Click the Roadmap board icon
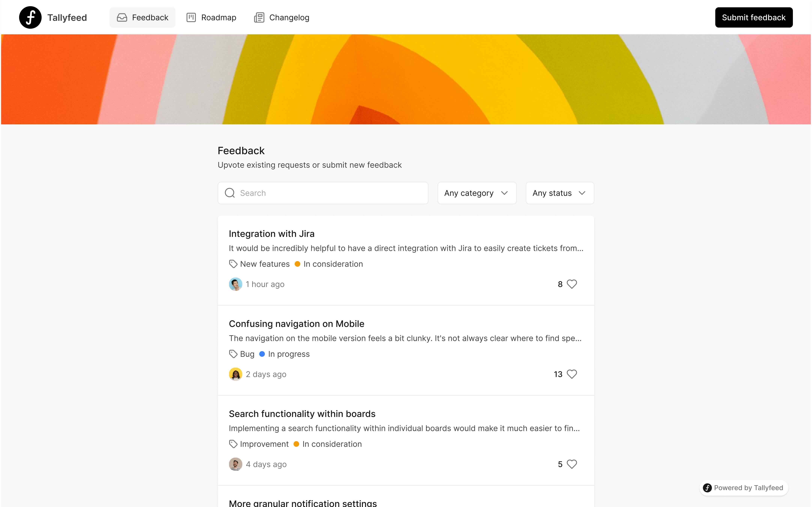The width and height of the screenshot is (812, 507). [x=191, y=17]
